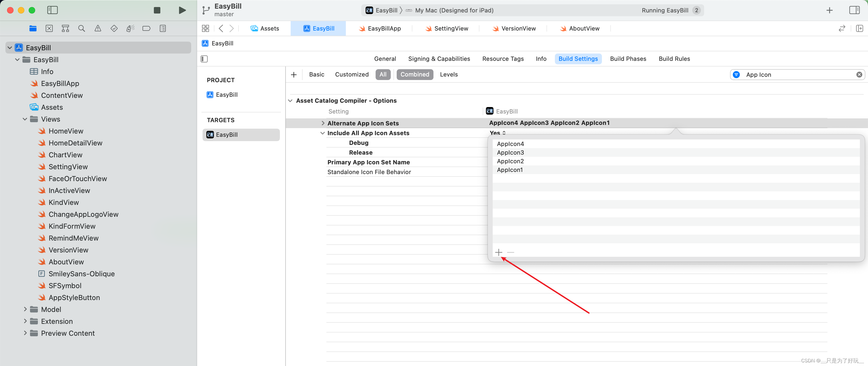Collapse the EasyBill group folder
The width and height of the screenshot is (868, 366).
(x=17, y=59)
